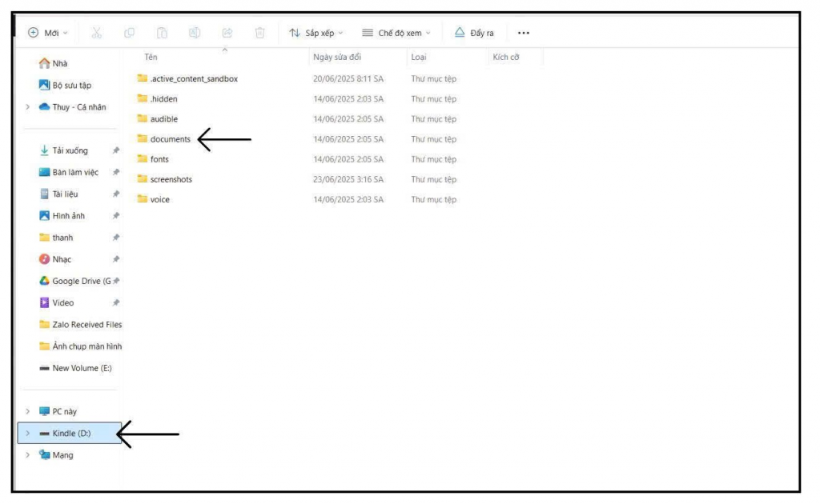Go to Nhà home in sidebar
820x504 pixels.
54,63
